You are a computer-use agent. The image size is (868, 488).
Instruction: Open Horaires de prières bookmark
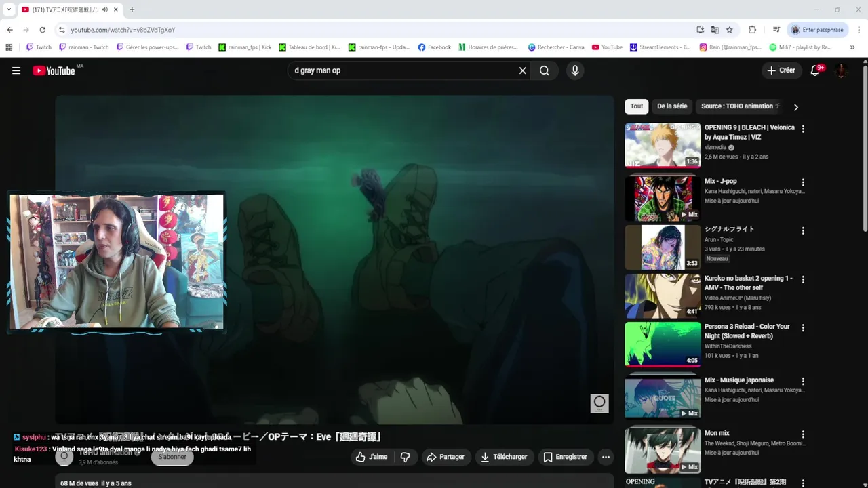pyautogui.click(x=488, y=47)
